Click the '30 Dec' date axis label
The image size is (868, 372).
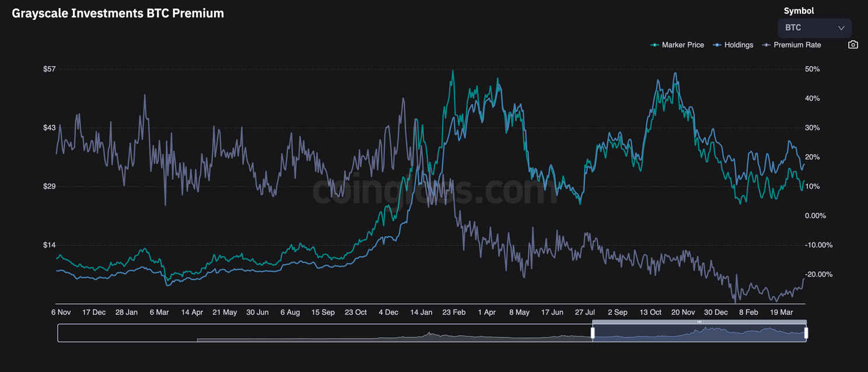tap(716, 313)
